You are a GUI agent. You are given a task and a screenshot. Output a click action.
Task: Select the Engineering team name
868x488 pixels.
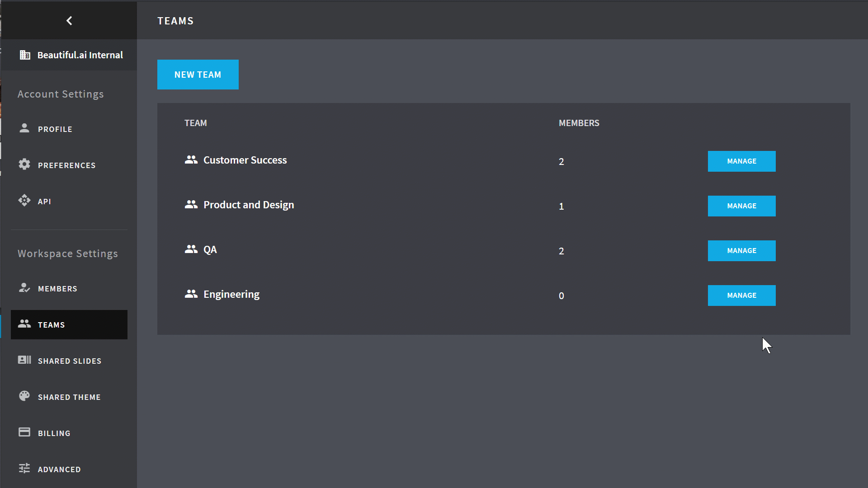click(231, 294)
